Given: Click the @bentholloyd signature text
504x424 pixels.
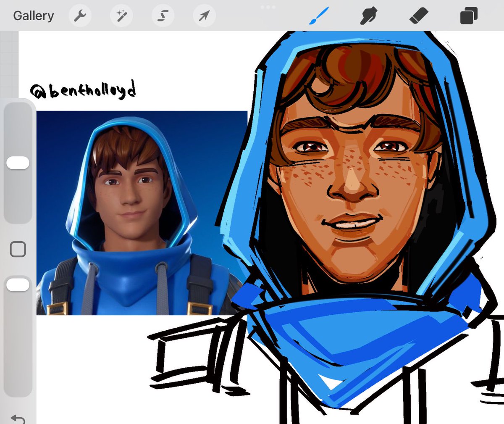Looking at the screenshot, I should [x=83, y=89].
